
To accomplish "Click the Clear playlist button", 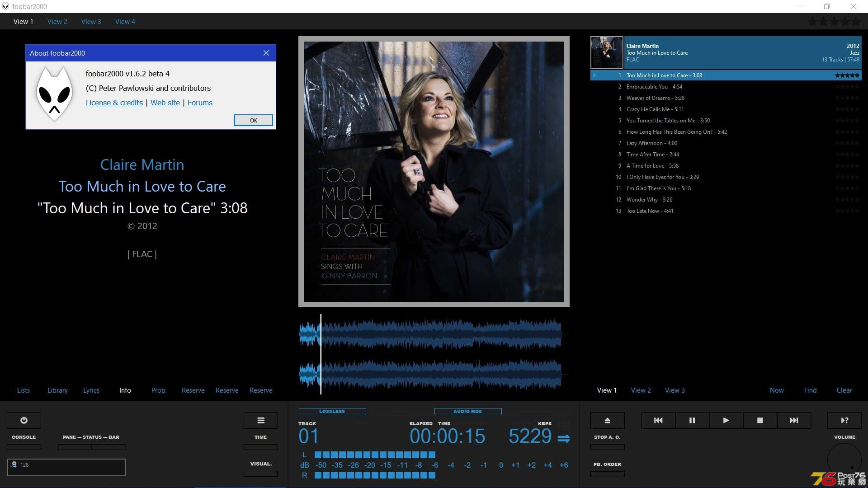I will click(844, 390).
